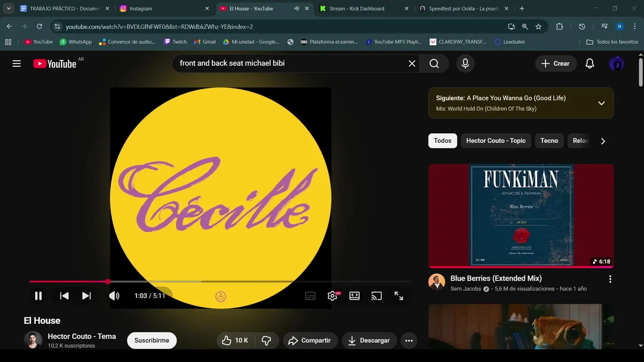Viewport: 644px width, 362px height.
Task: Switch to the Stream - Kick Dashboard tab
Action: (x=365, y=9)
